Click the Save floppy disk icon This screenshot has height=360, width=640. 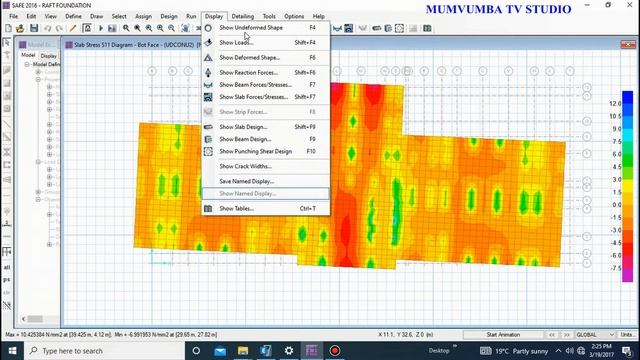tap(34, 28)
